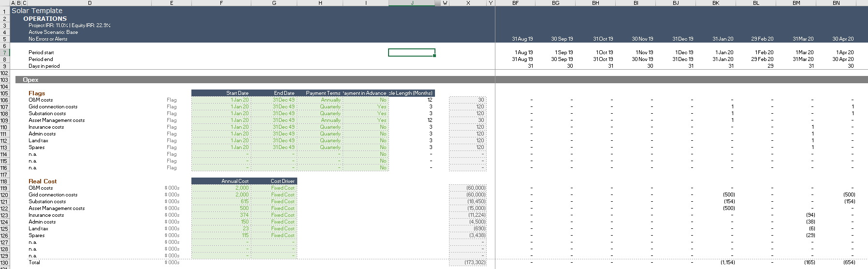Click the '374' Insurance annual cost input
This screenshot has width=868, height=269.
tap(244, 215)
